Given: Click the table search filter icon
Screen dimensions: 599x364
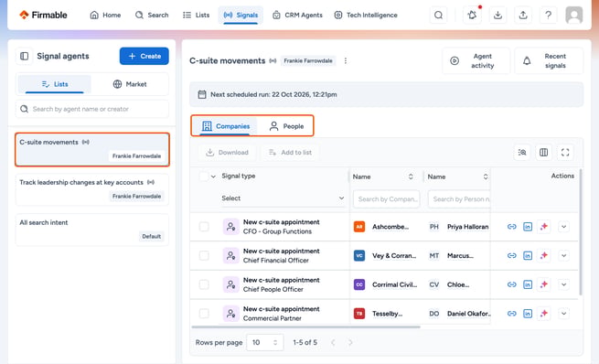Looking at the screenshot, I should tap(522, 153).
